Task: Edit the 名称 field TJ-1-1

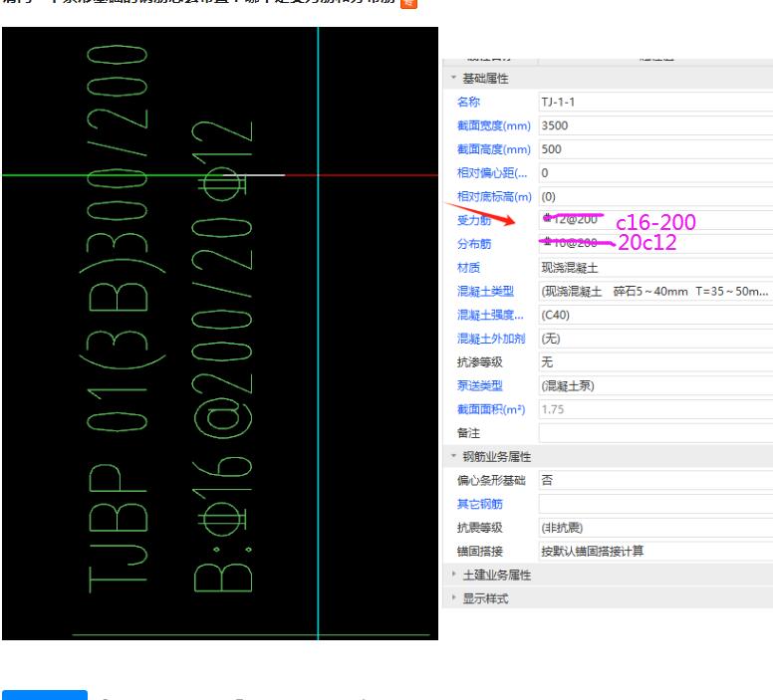Action: point(655,102)
